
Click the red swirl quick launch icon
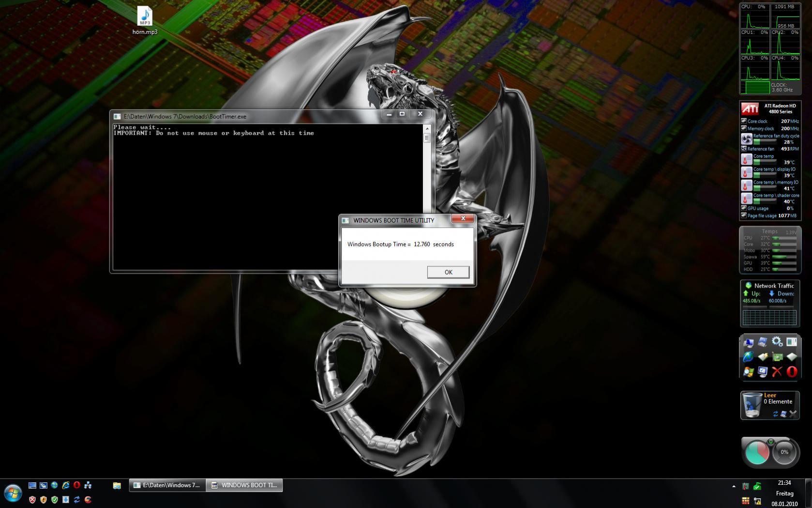(x=88, y=499)
